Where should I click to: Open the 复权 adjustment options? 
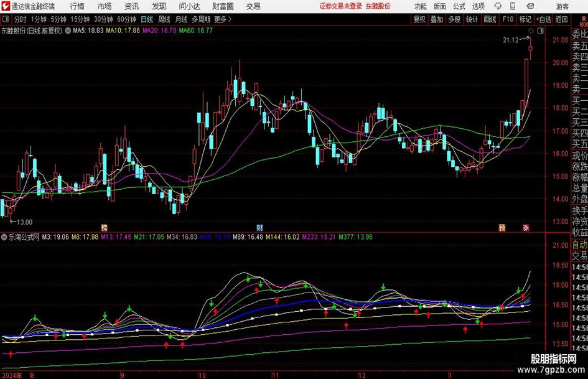[419, 19]
